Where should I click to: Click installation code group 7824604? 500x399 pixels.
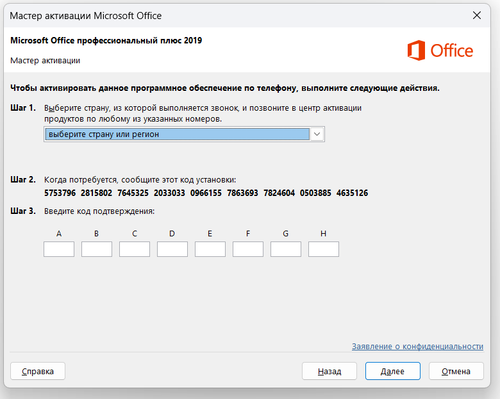[279, 193]
